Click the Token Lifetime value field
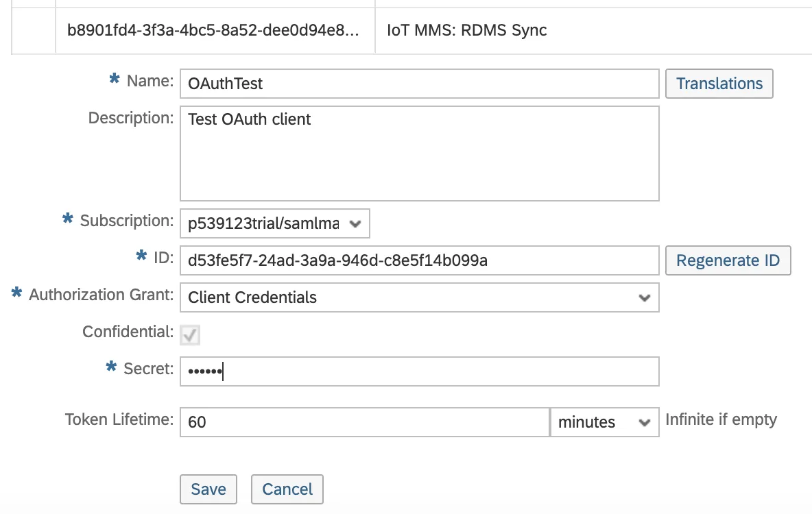Image resolution: width=812 pixels, height=514 pixels. (x=364, y=422)
